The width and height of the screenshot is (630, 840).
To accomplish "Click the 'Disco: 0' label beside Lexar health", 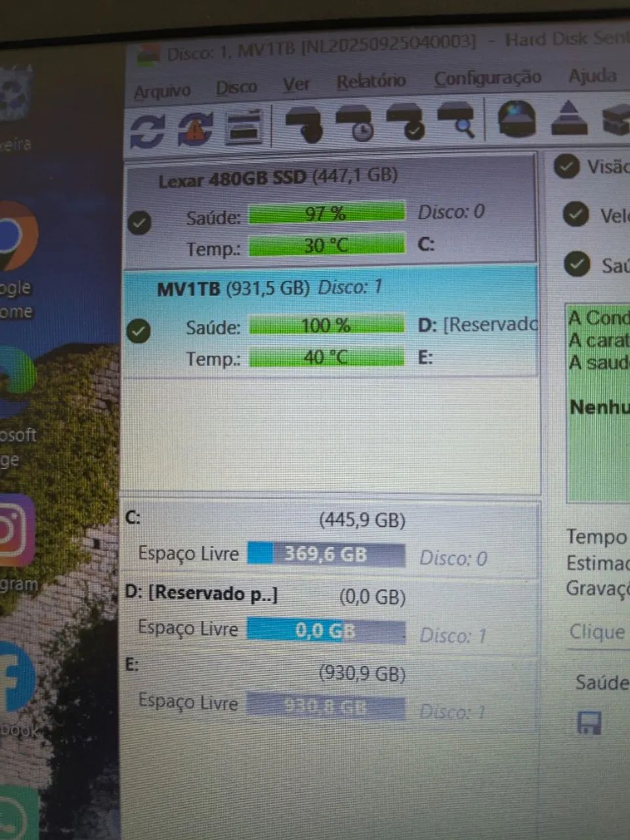I will point(451,212).
